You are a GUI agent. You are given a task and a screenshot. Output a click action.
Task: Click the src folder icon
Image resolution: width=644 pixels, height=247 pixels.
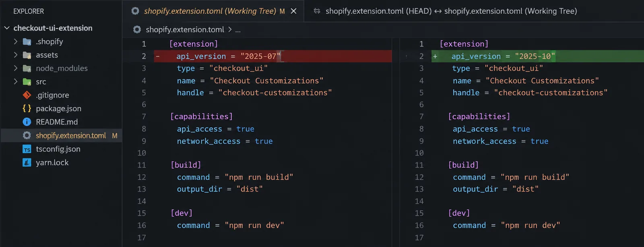click(x=27, y=82)
